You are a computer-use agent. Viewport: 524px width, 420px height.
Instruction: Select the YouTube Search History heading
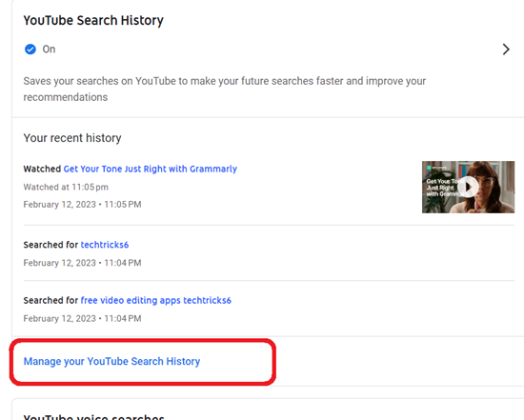click(93, 20)
